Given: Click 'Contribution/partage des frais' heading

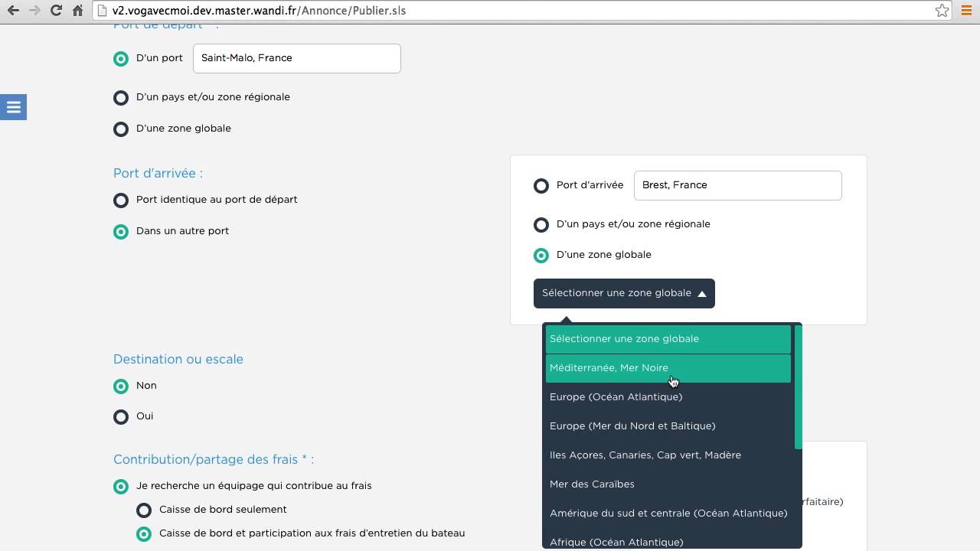Looking at the screenshot, I should (214, 460).
